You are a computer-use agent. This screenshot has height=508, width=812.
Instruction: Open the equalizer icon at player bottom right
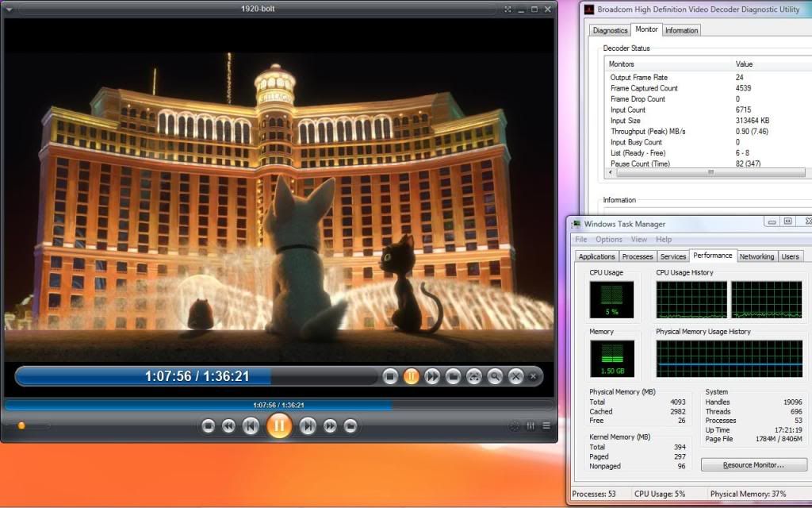tap(530, 426)
